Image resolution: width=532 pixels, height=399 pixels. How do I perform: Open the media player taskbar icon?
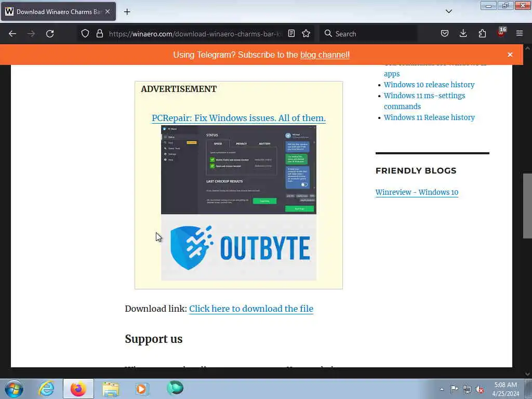pos(142,389)
